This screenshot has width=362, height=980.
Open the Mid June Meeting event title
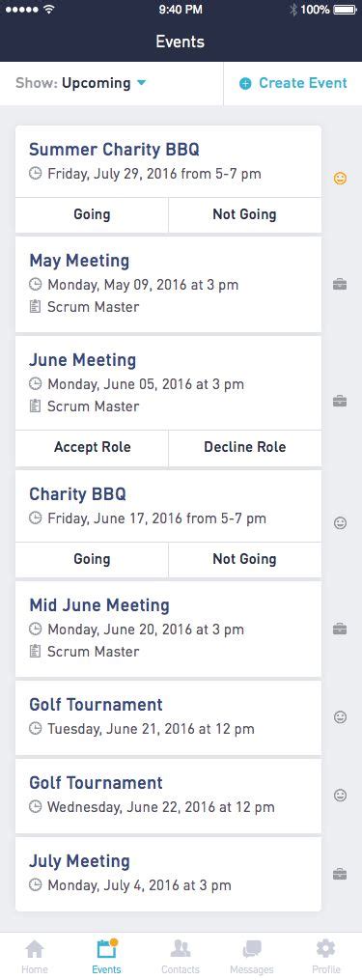tap(99, 605)
